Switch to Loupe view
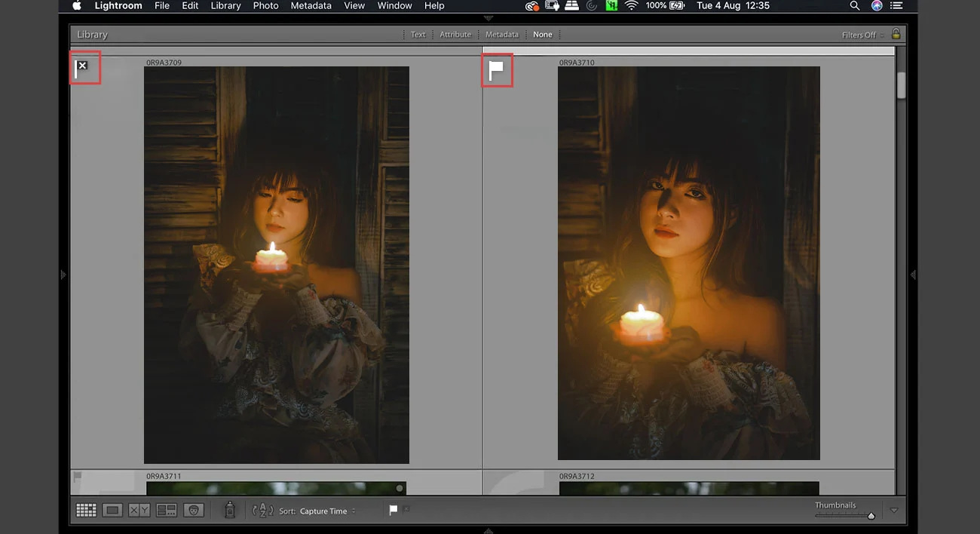Screen dimensions: 980x534 click(112, 511)
